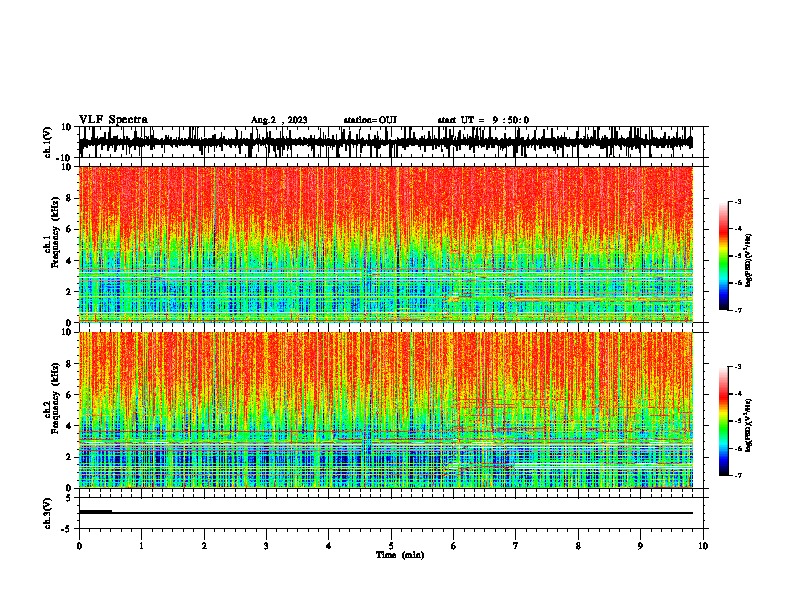
Task: Click the "9" tick on the time axis
Action: (x=640, y=546)
